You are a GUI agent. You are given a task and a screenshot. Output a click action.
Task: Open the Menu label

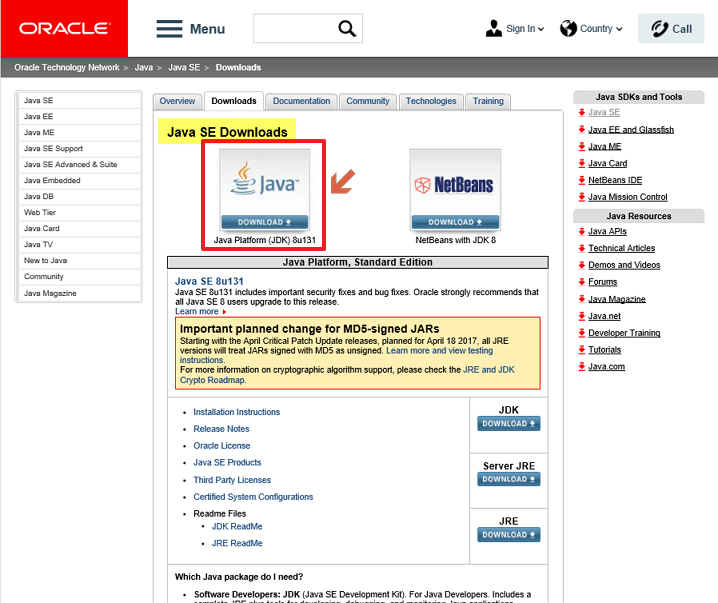207,29
